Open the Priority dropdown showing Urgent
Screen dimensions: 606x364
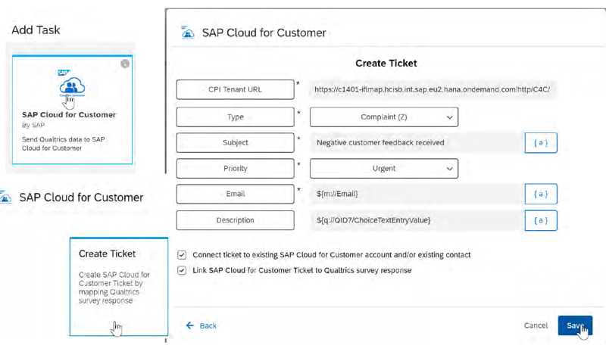point(384,168)
